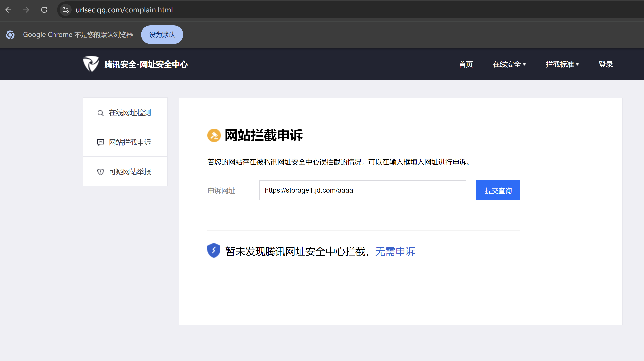Viewport: 644px width, 361px height.
Task: Open 登录 in the navigation bar
Action: pos(606,64)
